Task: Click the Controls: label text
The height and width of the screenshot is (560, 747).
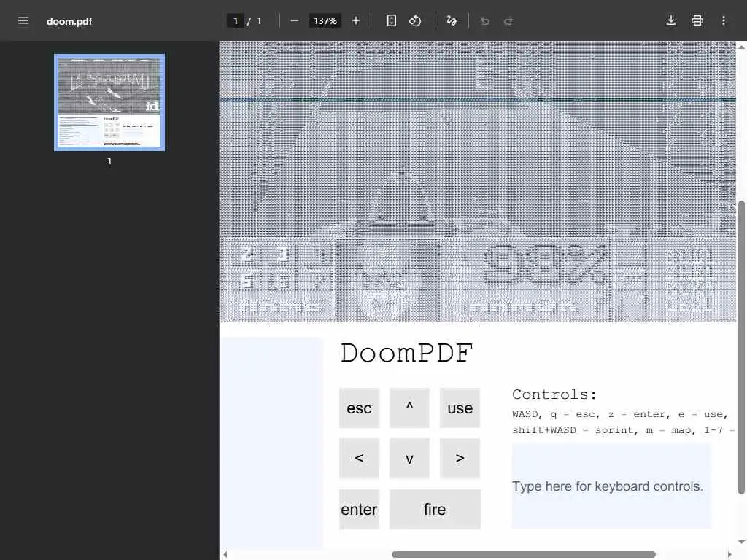Action: point(554,394)
